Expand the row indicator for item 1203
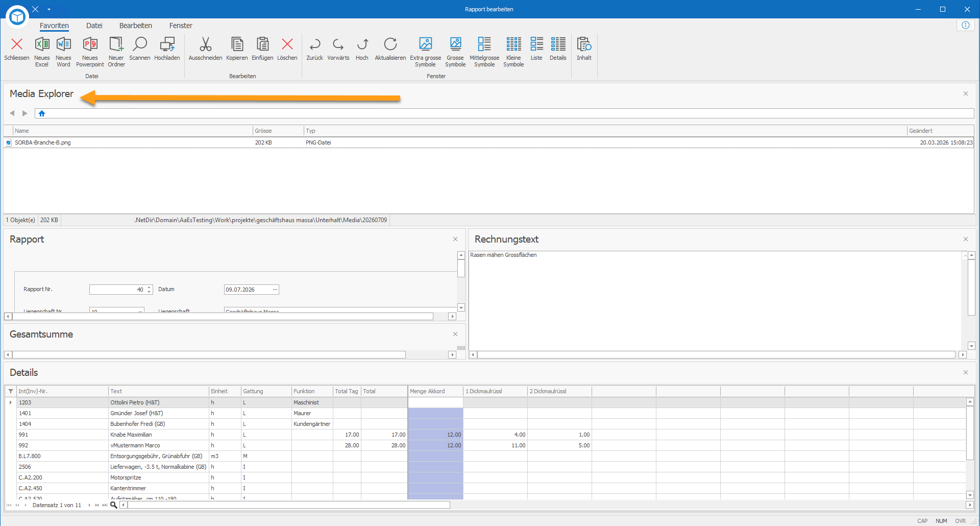980x526 pixels. (11, 402)
